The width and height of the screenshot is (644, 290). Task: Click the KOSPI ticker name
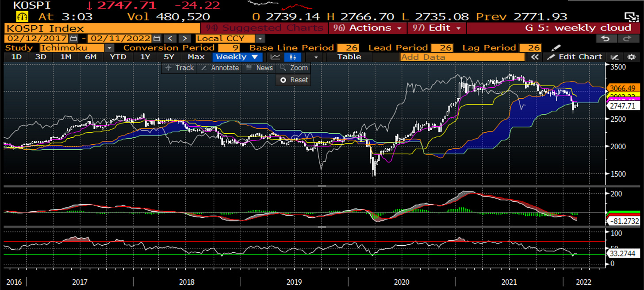(x=32, y=6)
